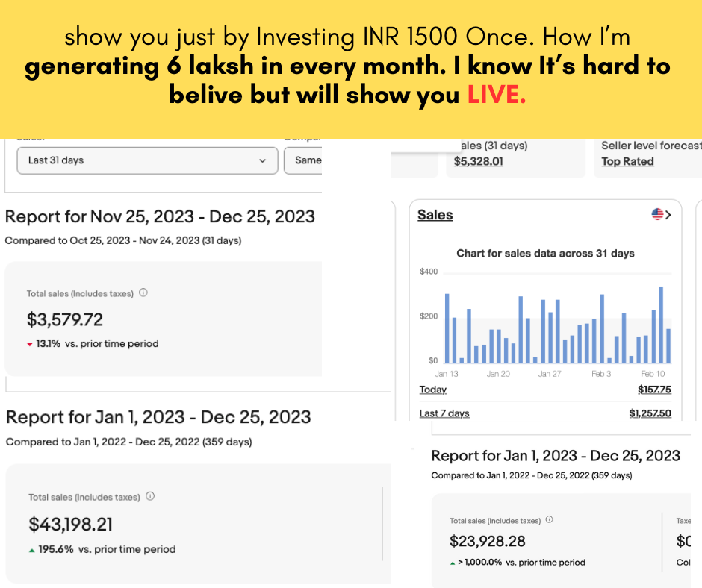The width and height of the screenshot is (702, 588).
Task: Click the $157.75 today amount link
Action: (x=654, y=390)
